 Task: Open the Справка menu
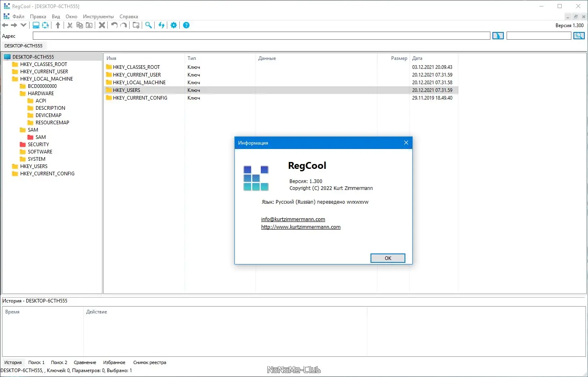point(129,17)
